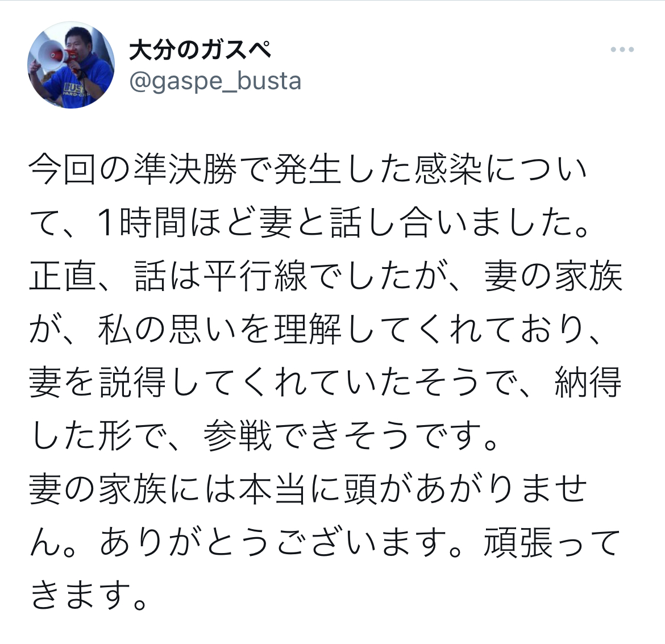Select the line starting が、私の思いを理解
This screenshot has width=665, height=644.
pos(316,329)
